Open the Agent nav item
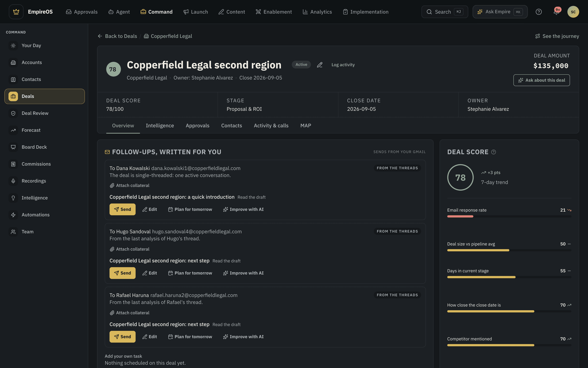 [119, 12]
